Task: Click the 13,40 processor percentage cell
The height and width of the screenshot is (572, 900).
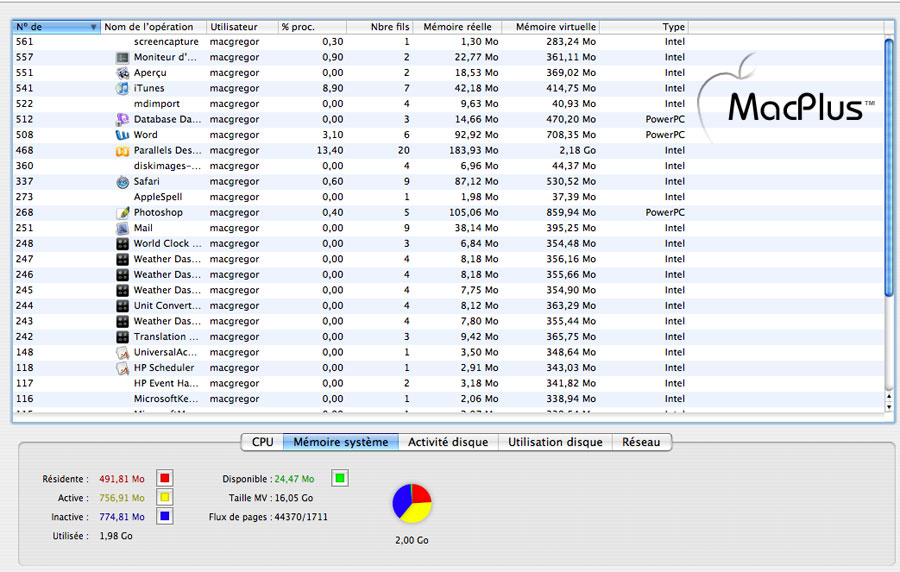Action: click(x=330, y=150)
